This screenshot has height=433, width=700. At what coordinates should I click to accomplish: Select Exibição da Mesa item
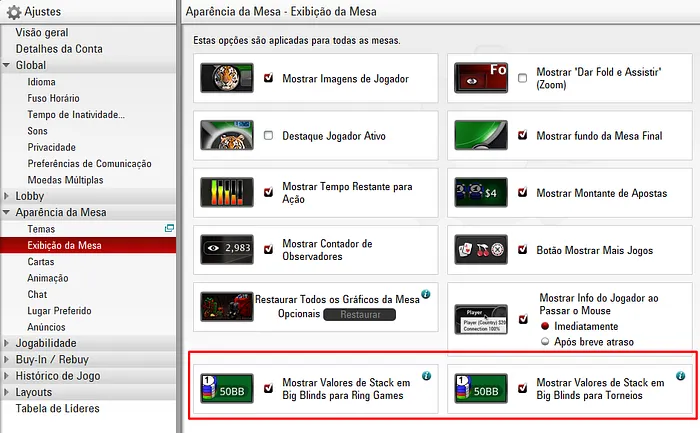pyautogui.click(x=88, y=245)
